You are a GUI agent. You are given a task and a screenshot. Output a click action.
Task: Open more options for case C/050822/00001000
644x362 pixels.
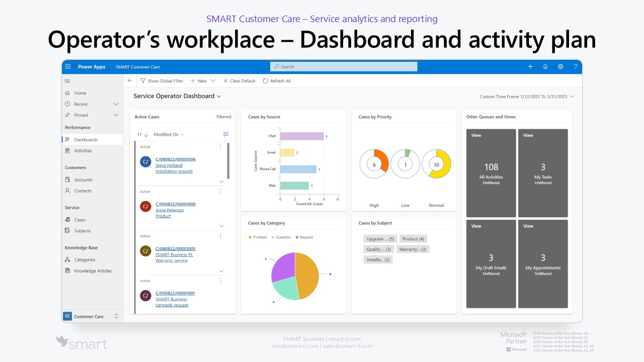click(x=220, y=191)
